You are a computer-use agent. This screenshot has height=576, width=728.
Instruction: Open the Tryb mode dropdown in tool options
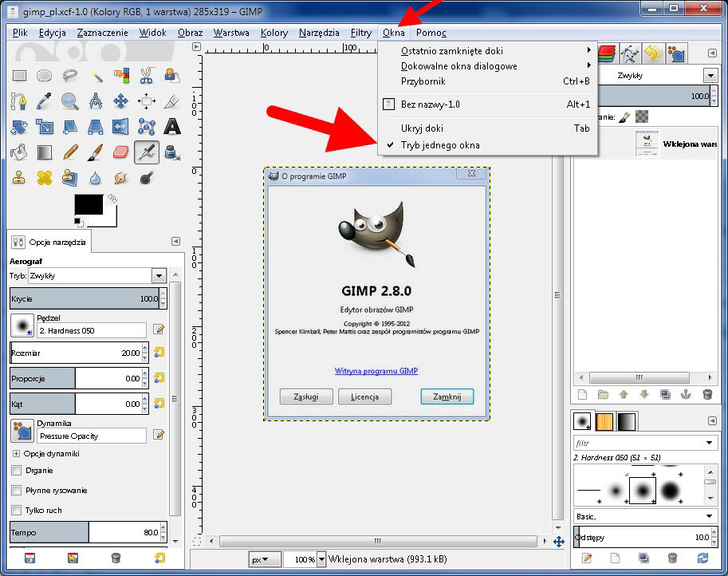(x=159, y=275)
